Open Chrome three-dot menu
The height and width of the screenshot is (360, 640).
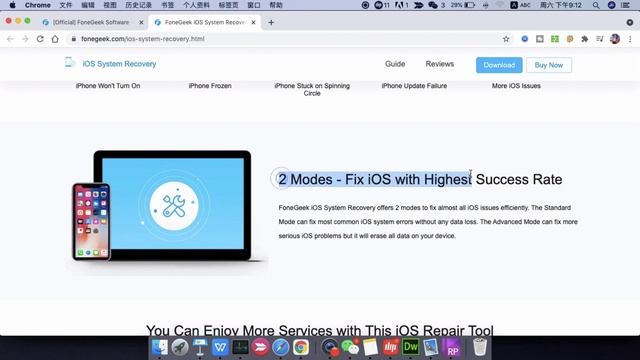pos(630,39)
